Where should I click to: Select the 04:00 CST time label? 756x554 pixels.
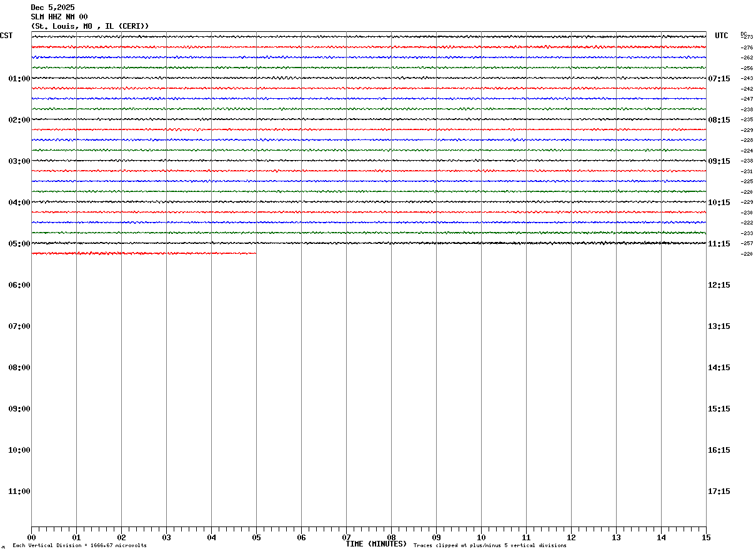[19, 203]
